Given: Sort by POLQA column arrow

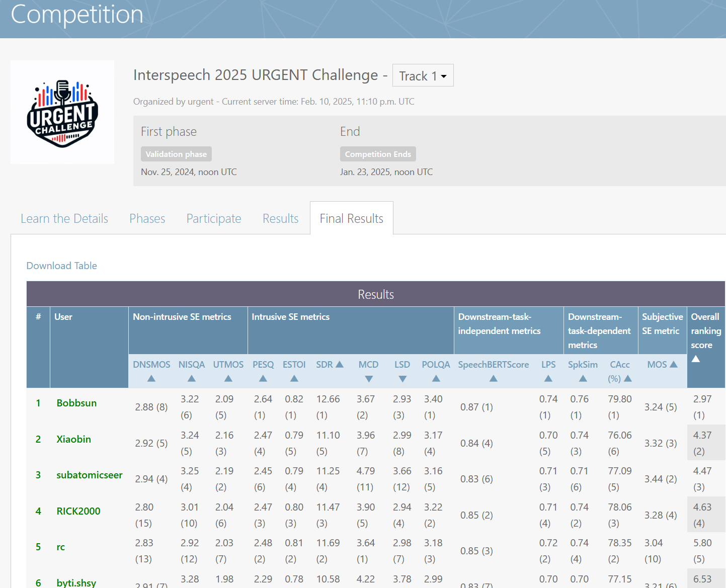Looking at the screenshot, I should pyautogui.click(x=436, y=379).
